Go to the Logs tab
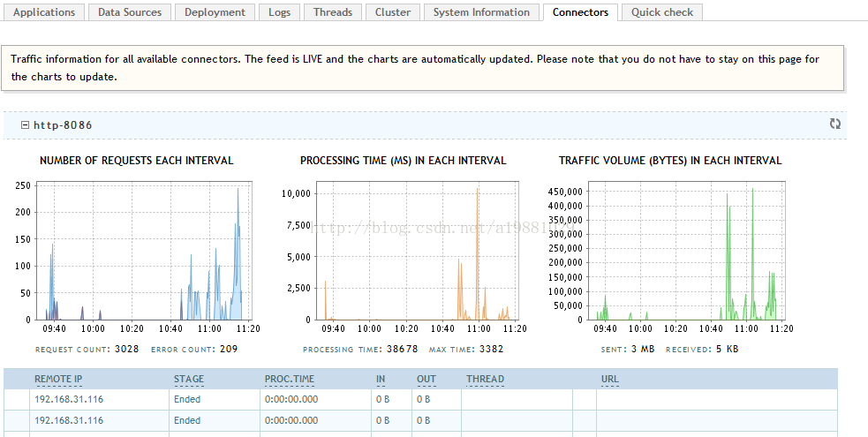 [279, 12]
